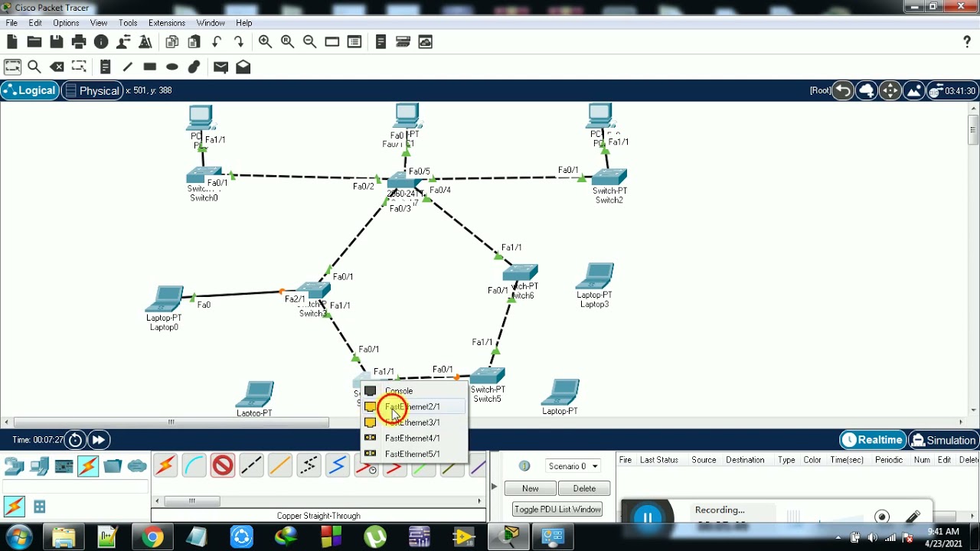Activate the Select tool

(x=12, y=67)
